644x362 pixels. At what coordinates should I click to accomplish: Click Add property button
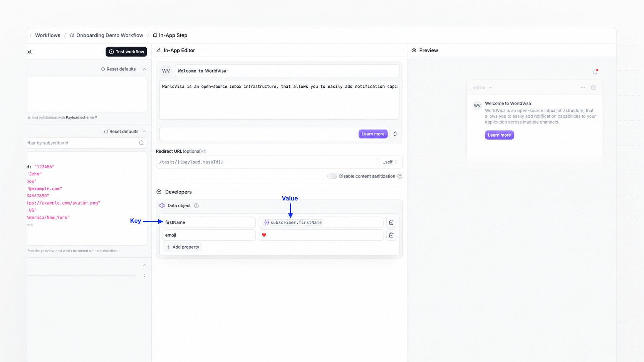pyautogui.click(x=183, y=247)
